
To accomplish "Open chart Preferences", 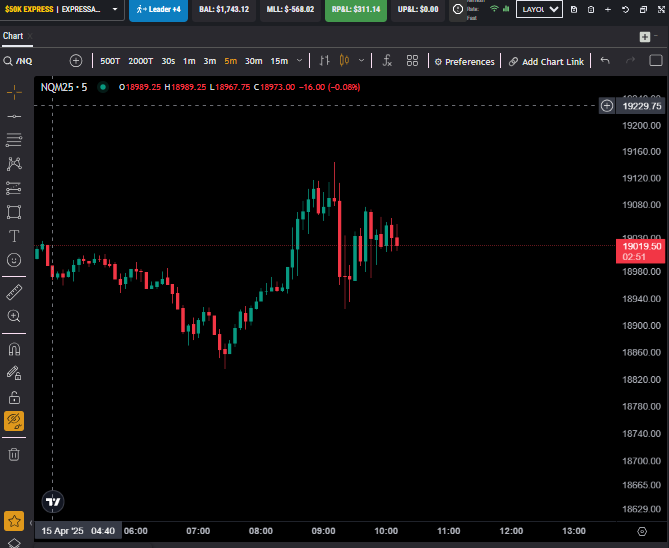I will pyautogui.click(x=465, y=62).
